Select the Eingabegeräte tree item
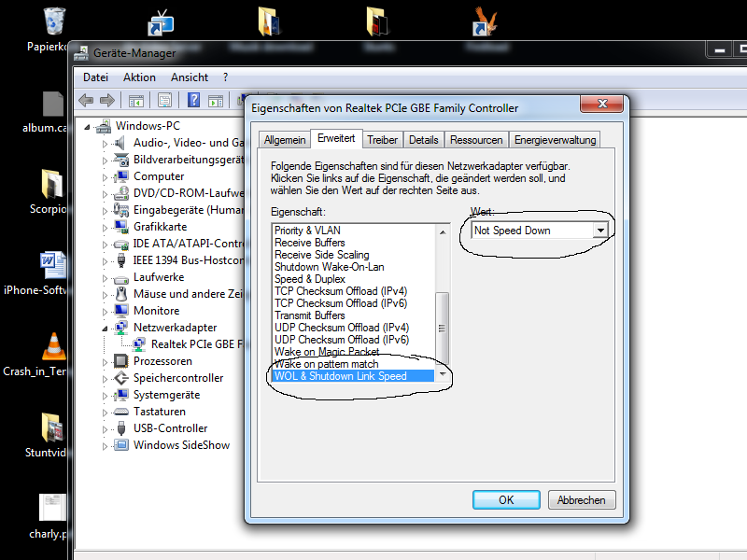Screen dimensions: 747x560 click(189, 210)
